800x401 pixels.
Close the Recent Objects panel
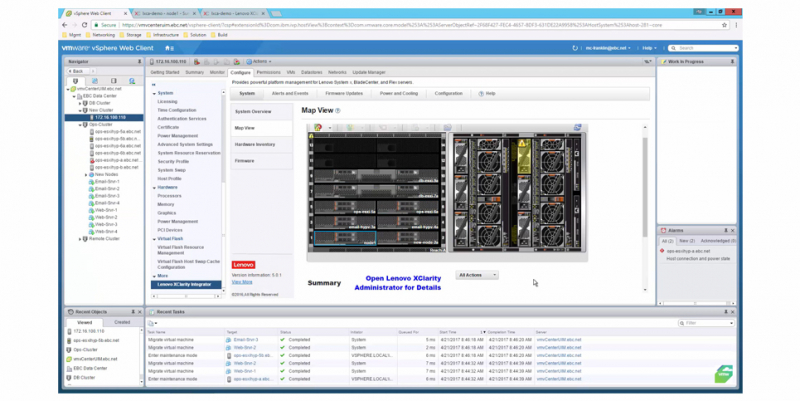click(140, 312)
